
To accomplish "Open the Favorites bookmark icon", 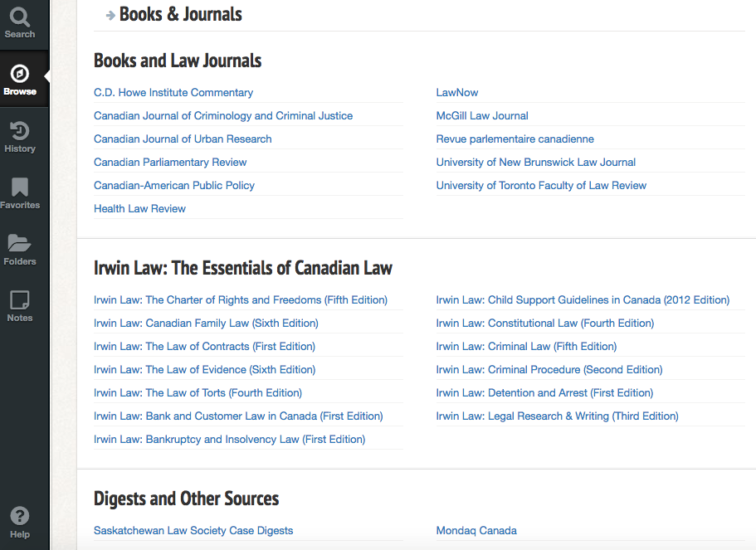I will coord(20,187).
